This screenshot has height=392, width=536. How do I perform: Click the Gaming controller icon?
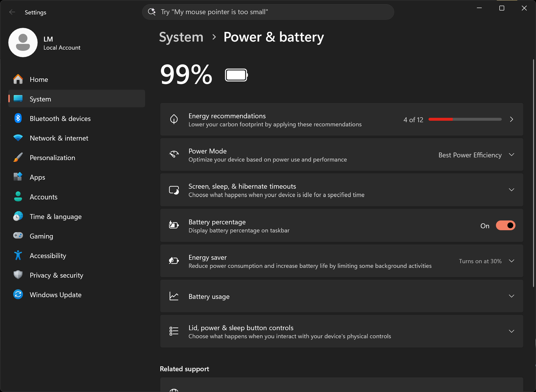click(18, 236)
